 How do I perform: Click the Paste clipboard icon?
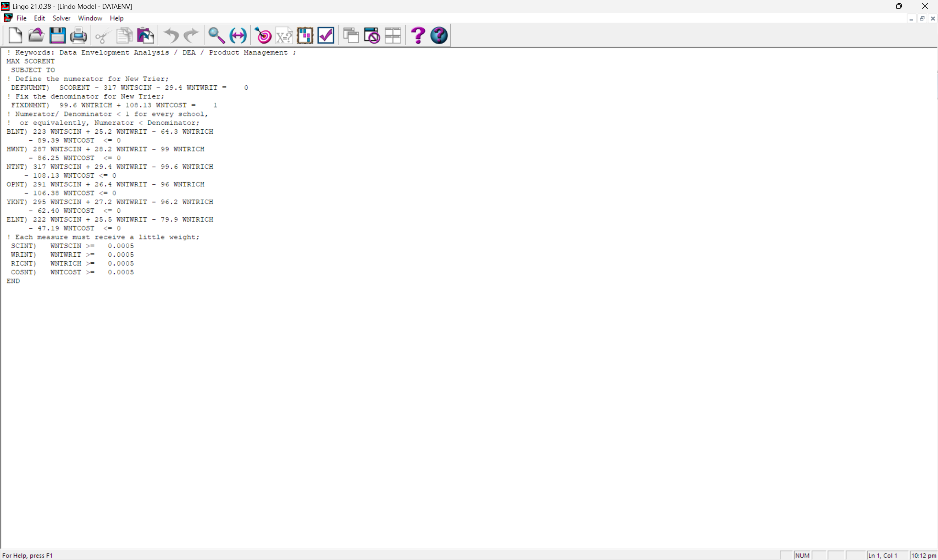(146, 36)
